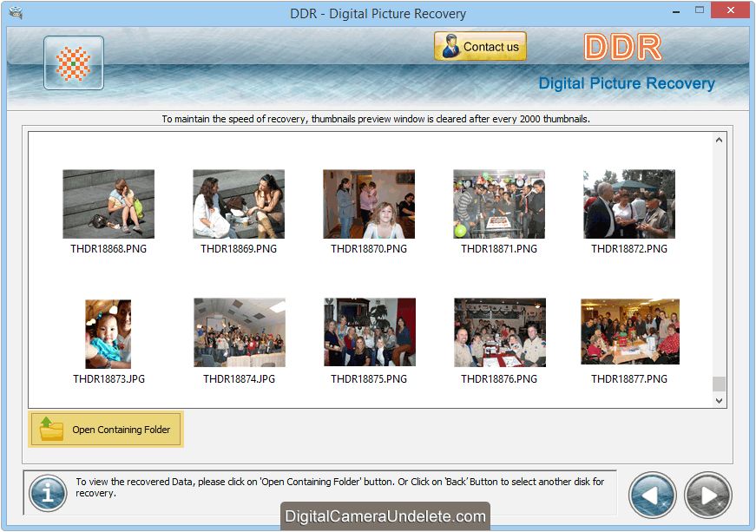Select thumbnail THDR18875.PNG image
The width and height of the screenshot is (756, 532).
[370, 332]
